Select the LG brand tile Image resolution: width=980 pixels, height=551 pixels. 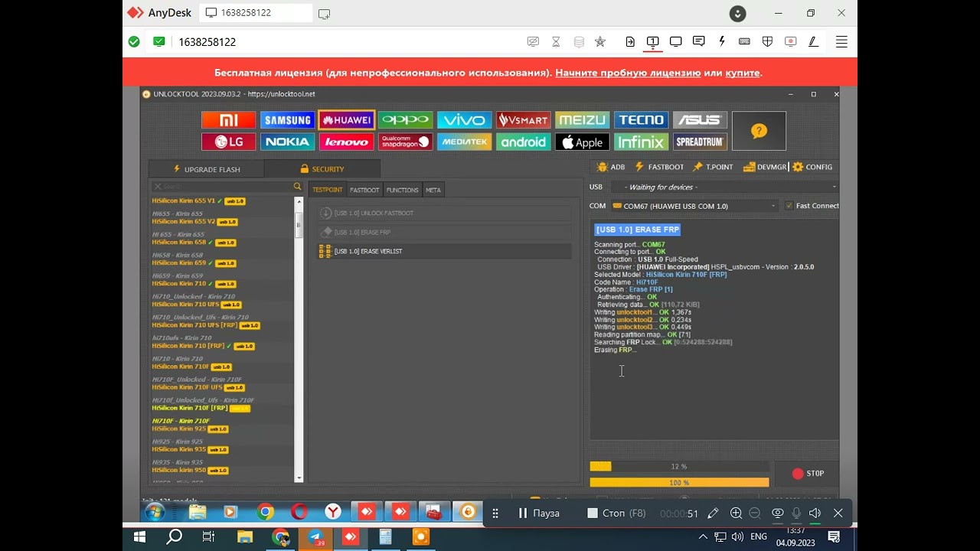[x=228, y=142]
